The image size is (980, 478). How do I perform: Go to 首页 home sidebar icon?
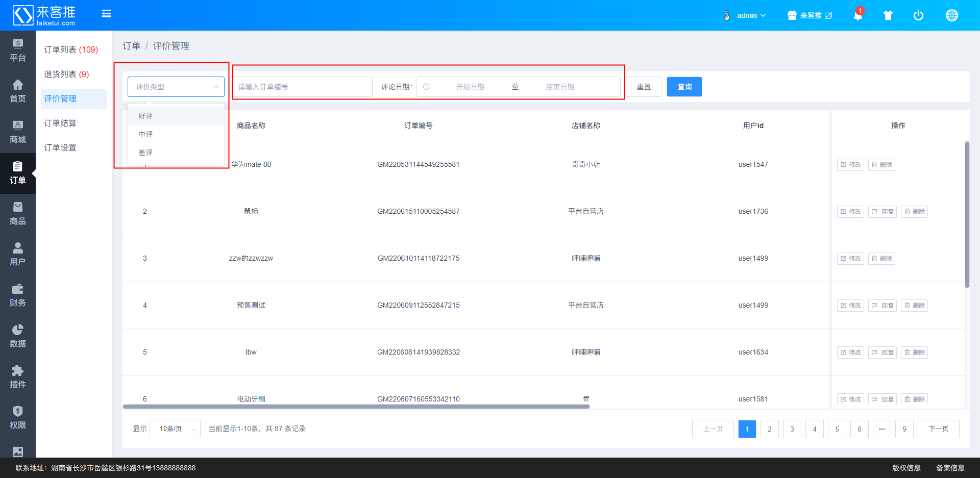coord(18,92)
